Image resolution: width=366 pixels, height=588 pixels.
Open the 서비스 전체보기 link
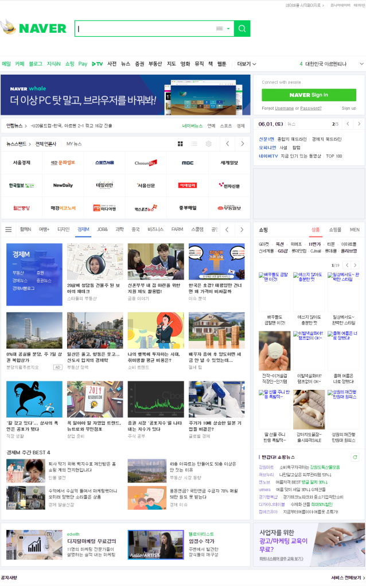pyautogui.click(x=348, y=578)
